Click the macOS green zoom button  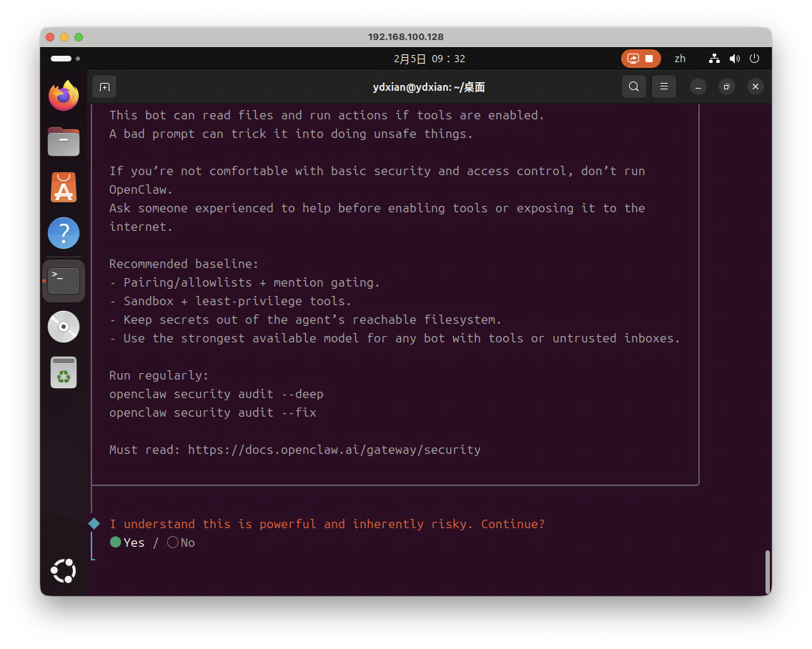pos(79,37)
